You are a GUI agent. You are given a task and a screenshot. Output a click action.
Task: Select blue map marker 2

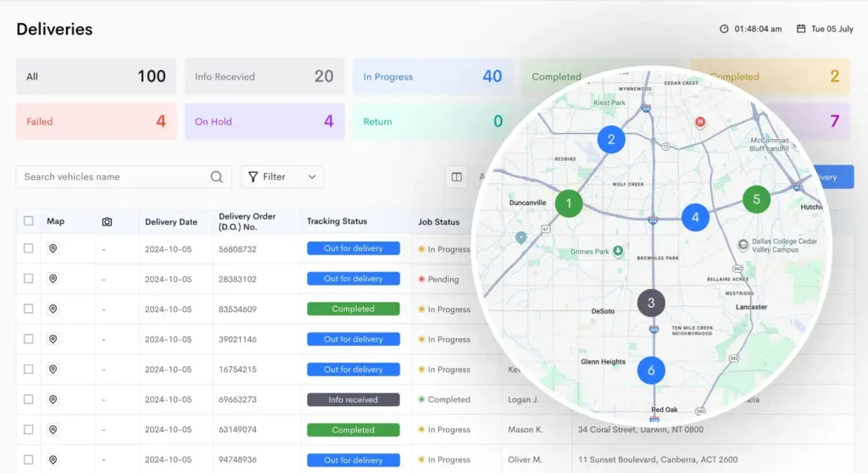click(x=611, y=140)
